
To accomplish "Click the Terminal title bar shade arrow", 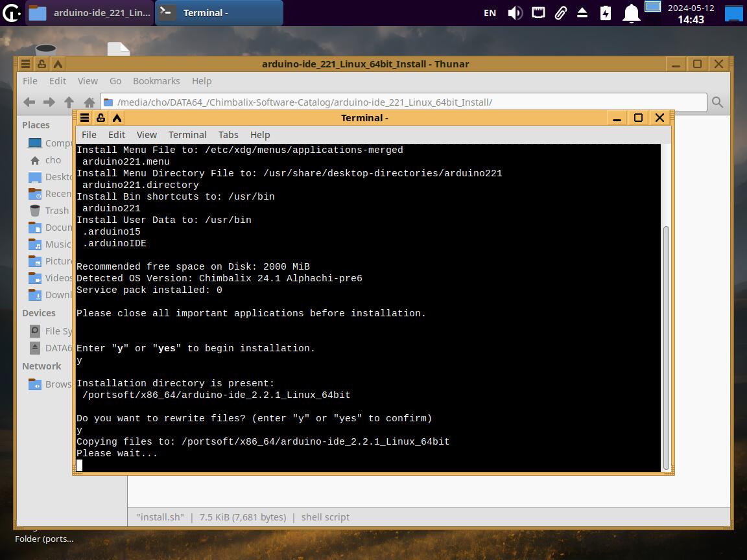I will pyautogui.click(x=117, y=117).
